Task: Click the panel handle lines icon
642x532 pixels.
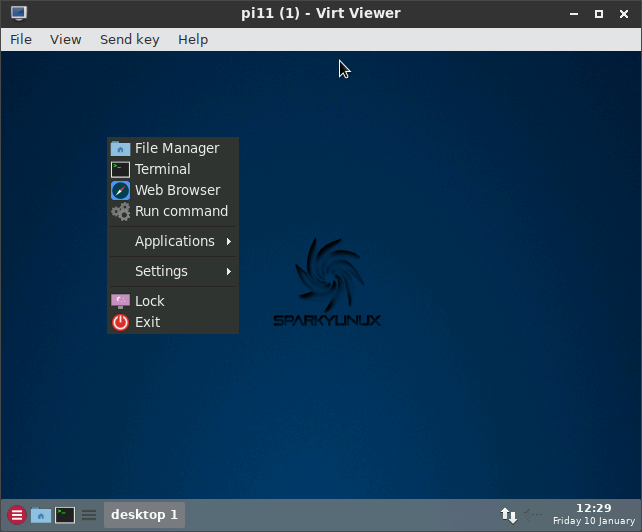Action: tap(89, 515)
